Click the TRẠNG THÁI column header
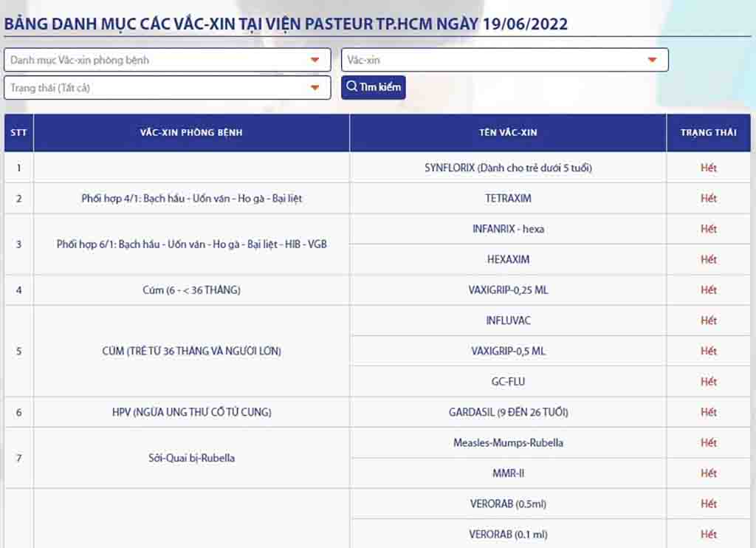 [x=709, y=132]
